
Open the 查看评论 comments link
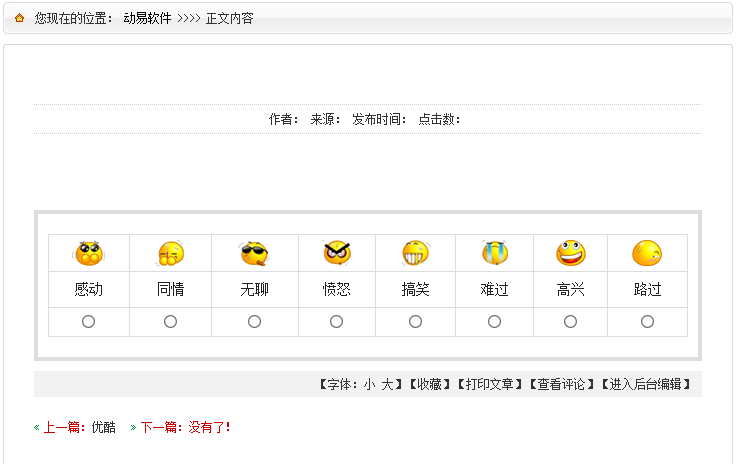tap(562, 385)
